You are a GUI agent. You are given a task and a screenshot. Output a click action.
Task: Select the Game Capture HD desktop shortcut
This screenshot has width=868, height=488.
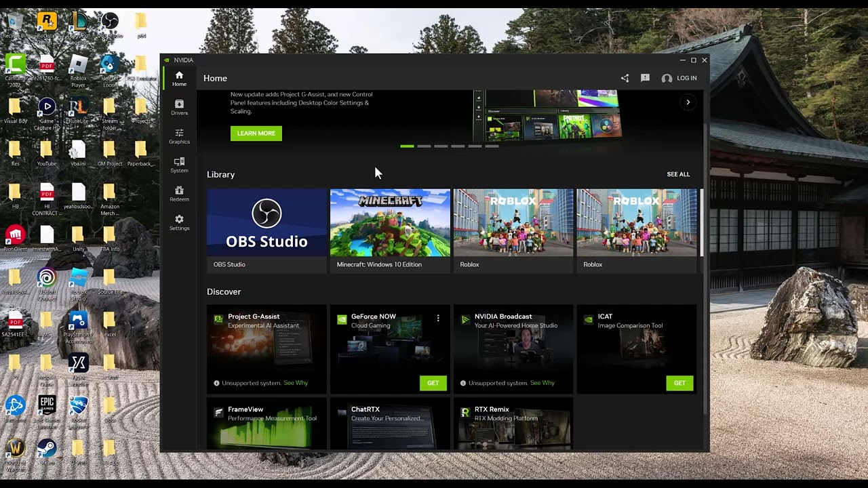pyautogui.click(x=47, y=113)
